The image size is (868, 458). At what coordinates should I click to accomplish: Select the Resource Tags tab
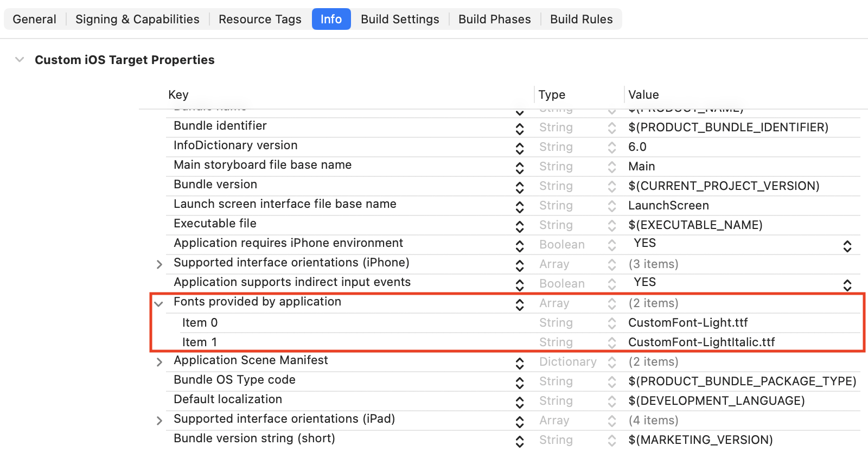260,19
